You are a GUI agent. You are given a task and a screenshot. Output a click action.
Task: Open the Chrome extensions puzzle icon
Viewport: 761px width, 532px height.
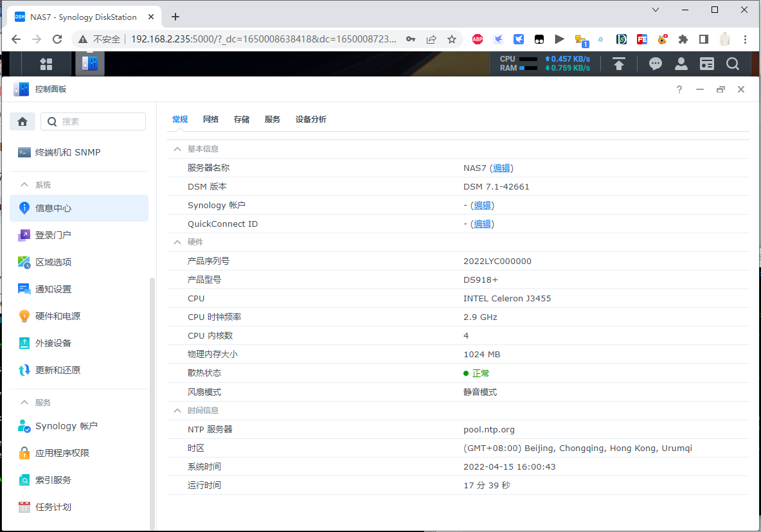(x=683, y=39)
